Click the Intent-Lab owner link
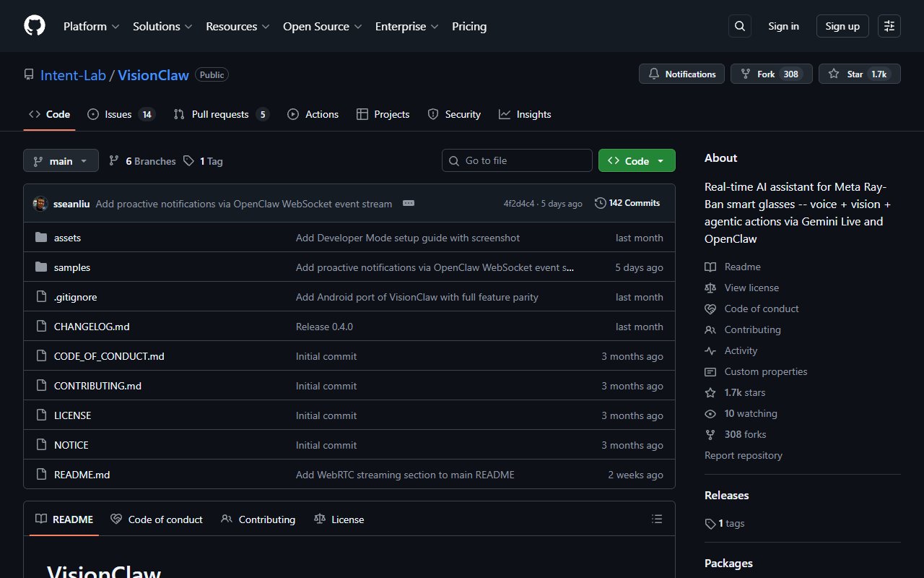This screenshot has width=924, height=578. pos(73,74)
